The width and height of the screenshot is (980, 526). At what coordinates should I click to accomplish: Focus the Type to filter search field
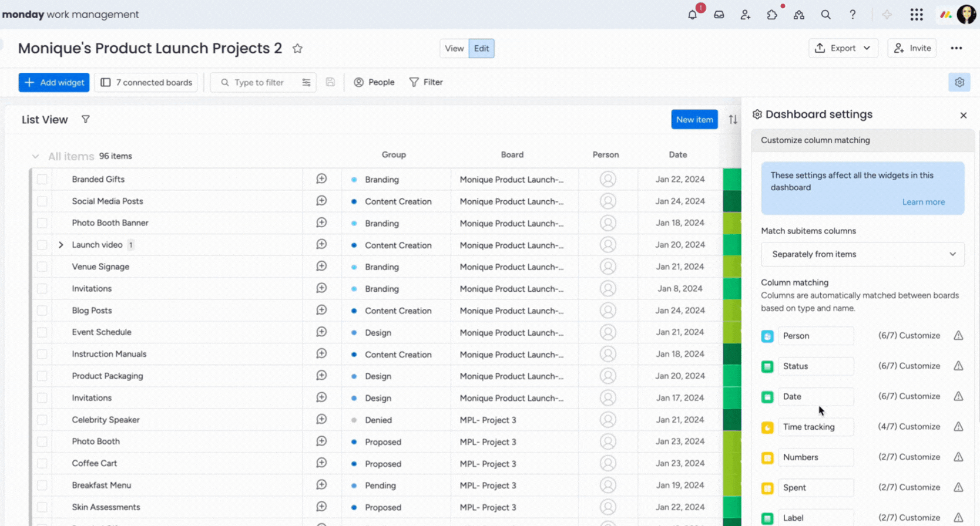click(x=259, y=83)
